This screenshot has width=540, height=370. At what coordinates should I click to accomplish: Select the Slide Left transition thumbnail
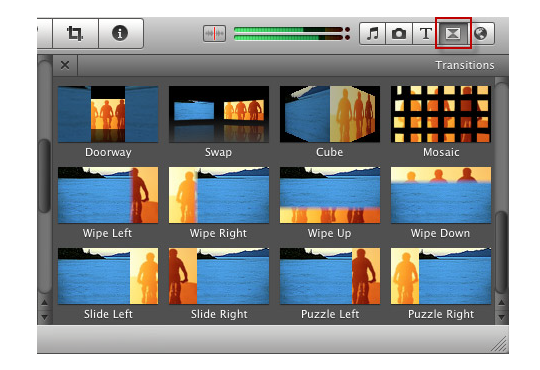coord(108,276)
